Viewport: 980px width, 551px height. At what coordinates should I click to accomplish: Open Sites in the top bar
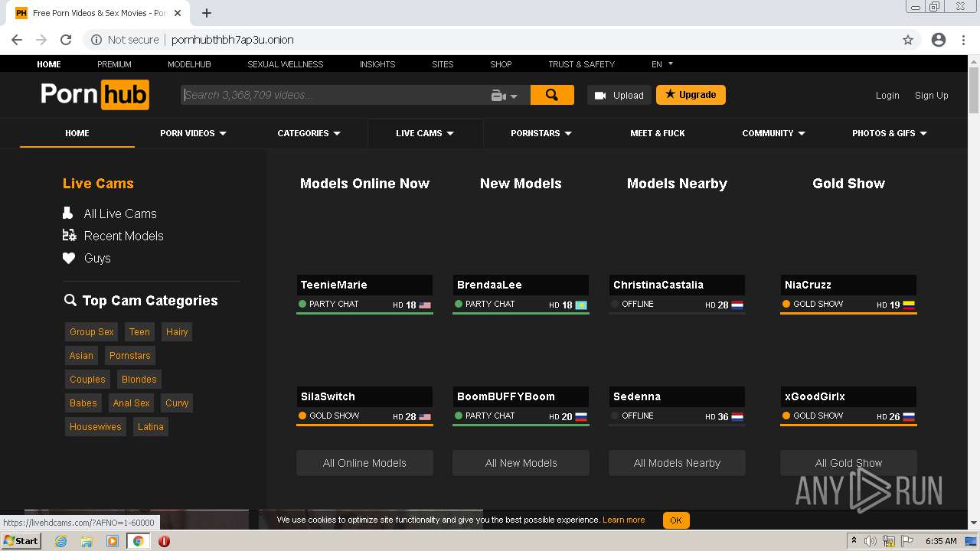[443, 64]
